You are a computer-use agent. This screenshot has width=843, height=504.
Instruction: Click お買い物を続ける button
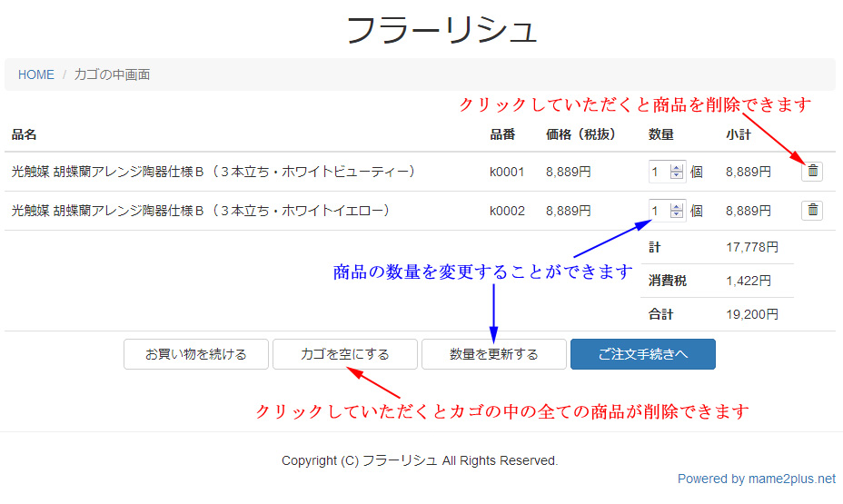(195, 354)
